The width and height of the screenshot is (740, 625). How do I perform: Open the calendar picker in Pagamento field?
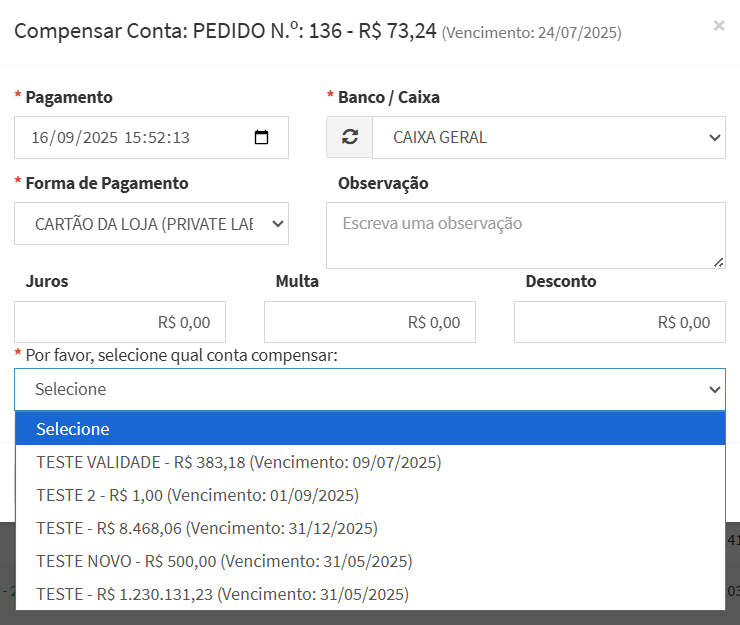click(x=262, y=138)
